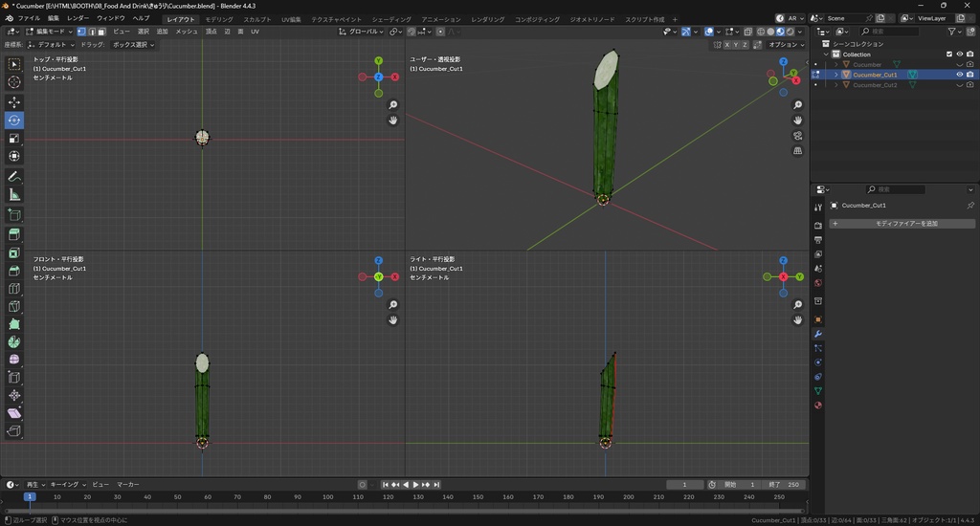Hide Cucumber_Cut1 using its eye icon

coord(960,75)
